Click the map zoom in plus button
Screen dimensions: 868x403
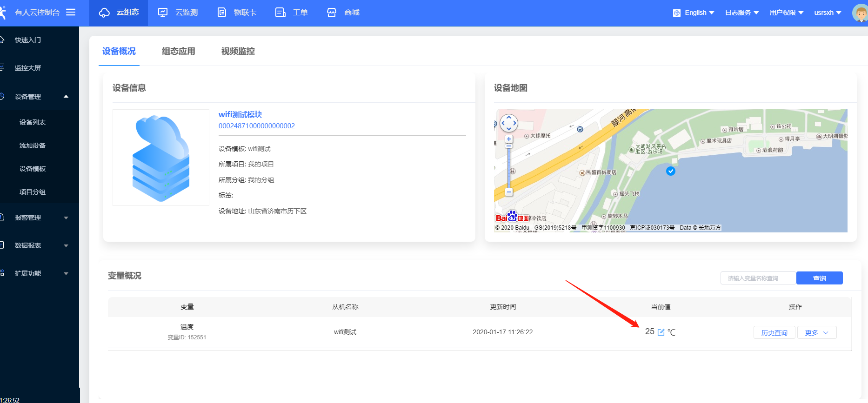click(509, 139)
